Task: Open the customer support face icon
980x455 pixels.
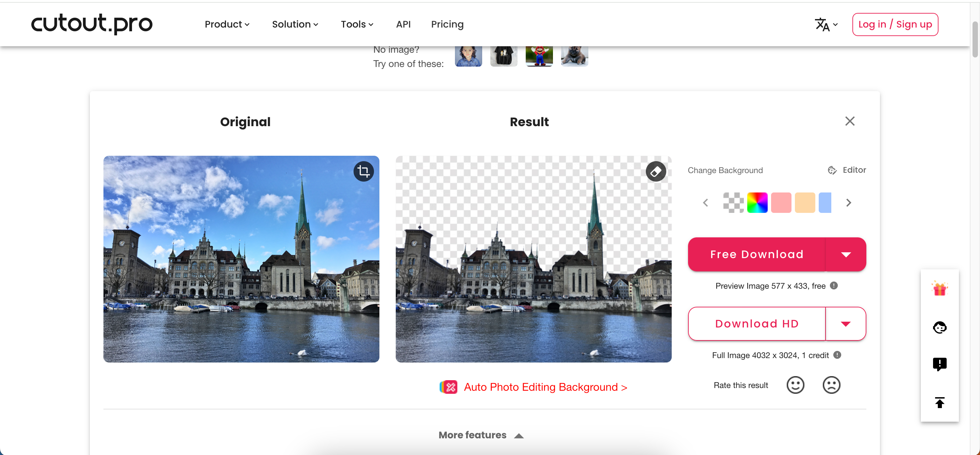Action: click(x=939, y=327)
